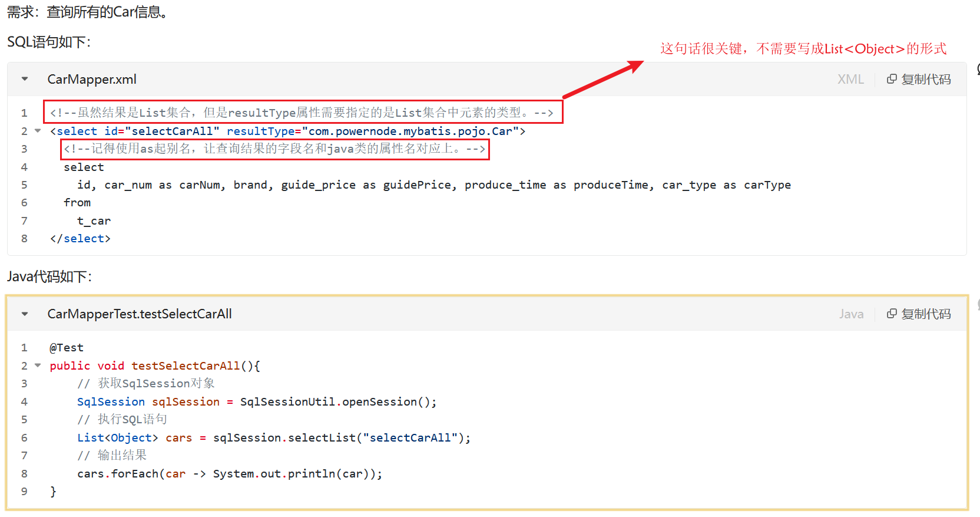The height and width of the screenshot is (517, 980).
Task: Click the copy icon in the XML block header
Action: [892, 79]
